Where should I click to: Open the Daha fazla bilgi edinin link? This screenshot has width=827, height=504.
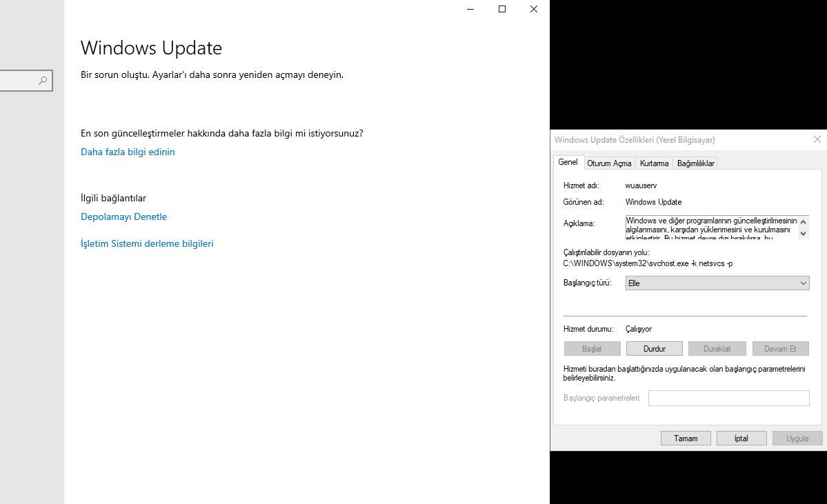click(128, 152)
